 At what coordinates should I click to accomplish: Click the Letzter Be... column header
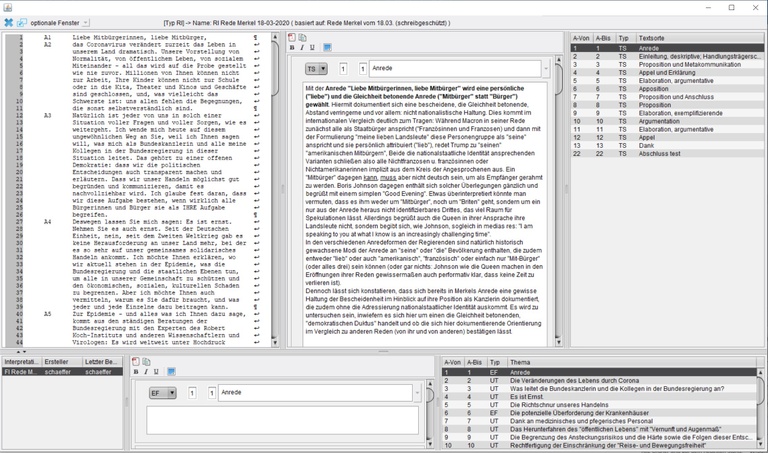coord(102,362)
